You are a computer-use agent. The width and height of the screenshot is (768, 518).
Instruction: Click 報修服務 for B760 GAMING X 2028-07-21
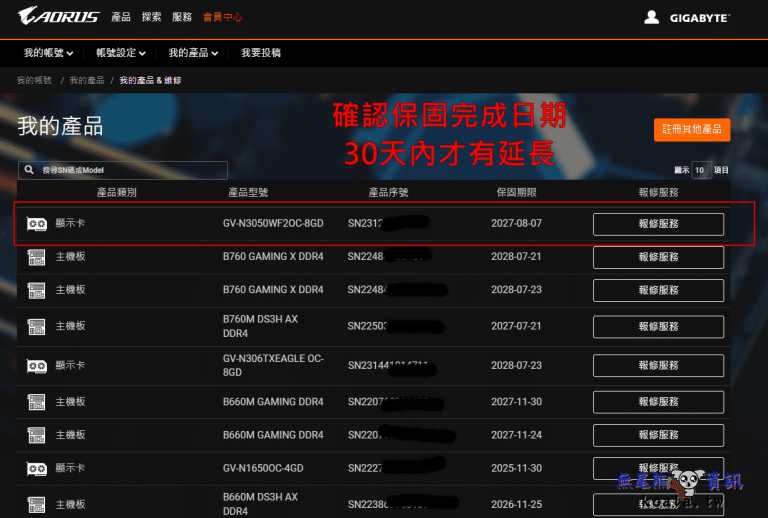[x=658, y=258]
